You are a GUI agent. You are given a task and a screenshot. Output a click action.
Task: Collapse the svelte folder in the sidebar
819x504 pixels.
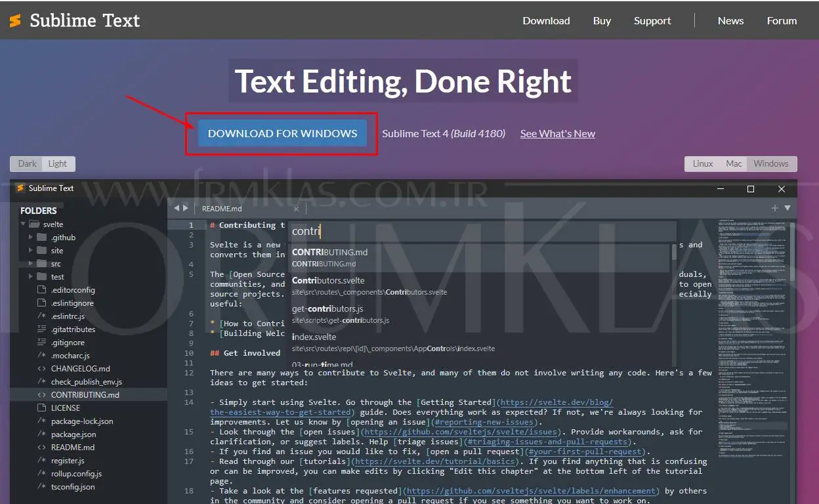coord(22,224)
